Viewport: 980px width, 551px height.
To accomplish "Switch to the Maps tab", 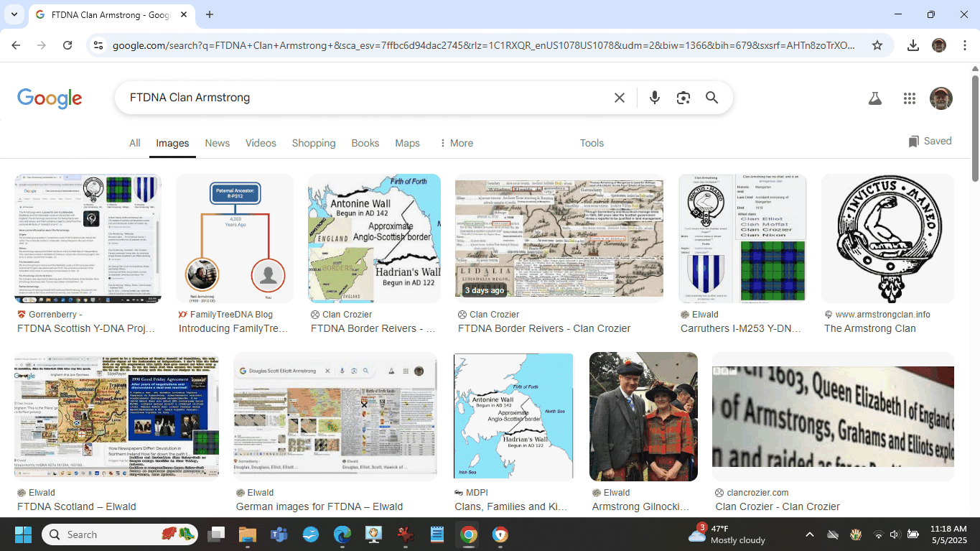I will point(407,143).
